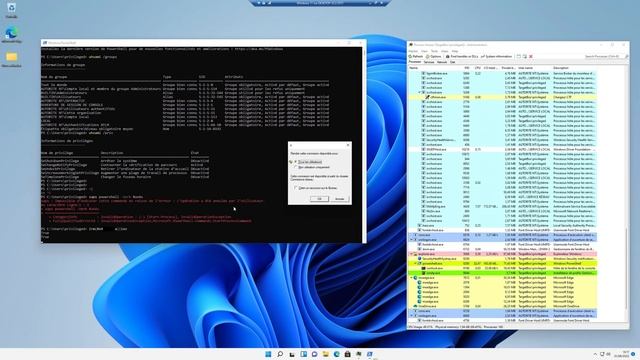Collapse the parent msedge.exe process tree
The height and width of the screenshot is (360, 640).
(411, 278)
